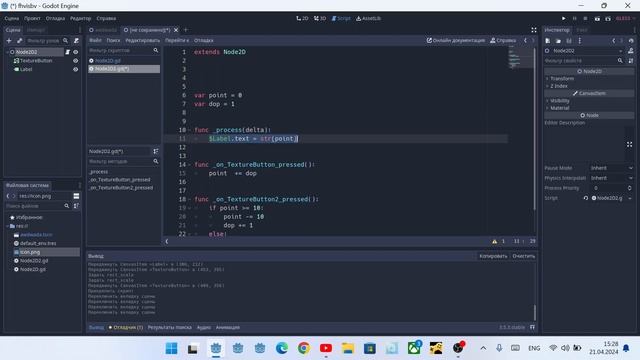Go to previous script edit location

[x=525, y=40]
